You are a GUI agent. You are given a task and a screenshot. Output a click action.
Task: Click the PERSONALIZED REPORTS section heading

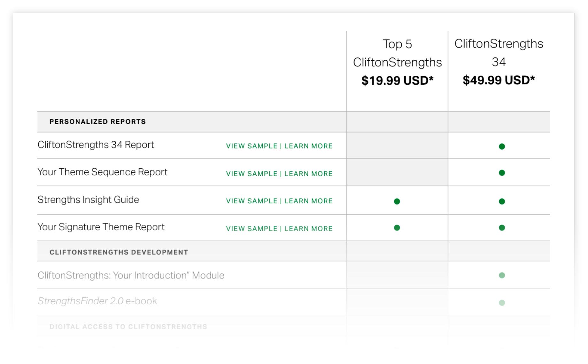pos(97,122)
